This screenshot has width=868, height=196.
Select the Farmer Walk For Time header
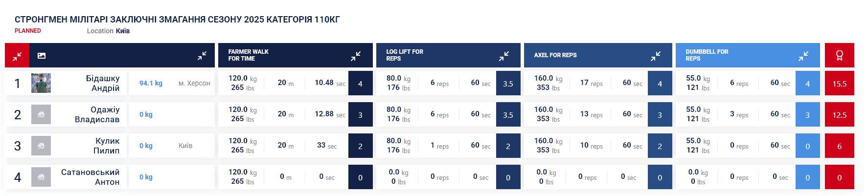(249, 55)
